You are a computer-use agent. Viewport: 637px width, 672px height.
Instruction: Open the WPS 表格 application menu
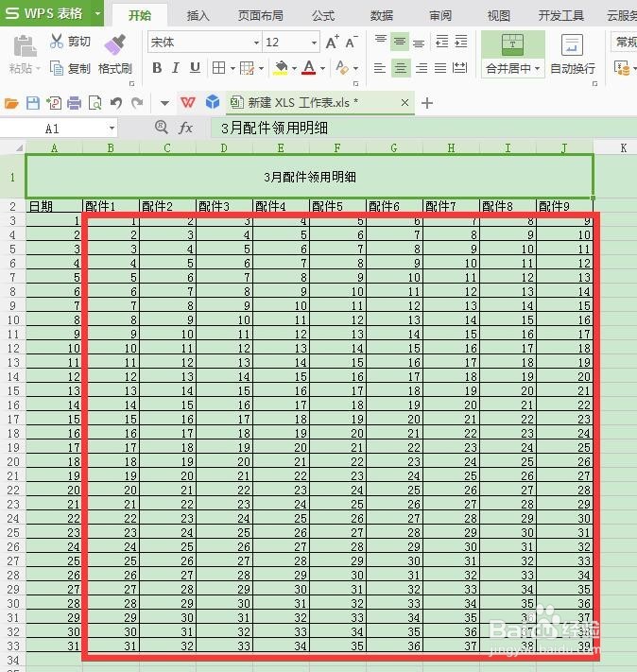[45, 13]
